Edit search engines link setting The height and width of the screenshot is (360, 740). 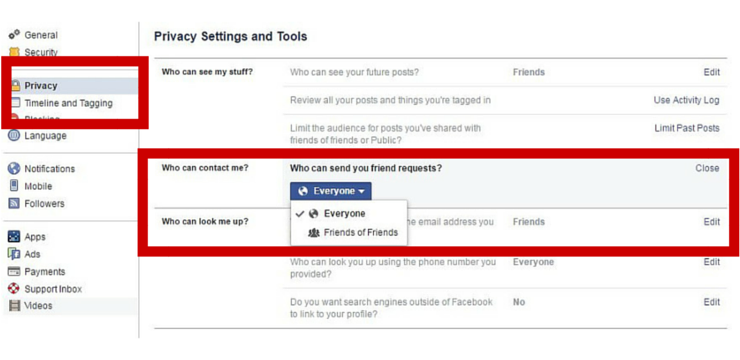point(712,302)
